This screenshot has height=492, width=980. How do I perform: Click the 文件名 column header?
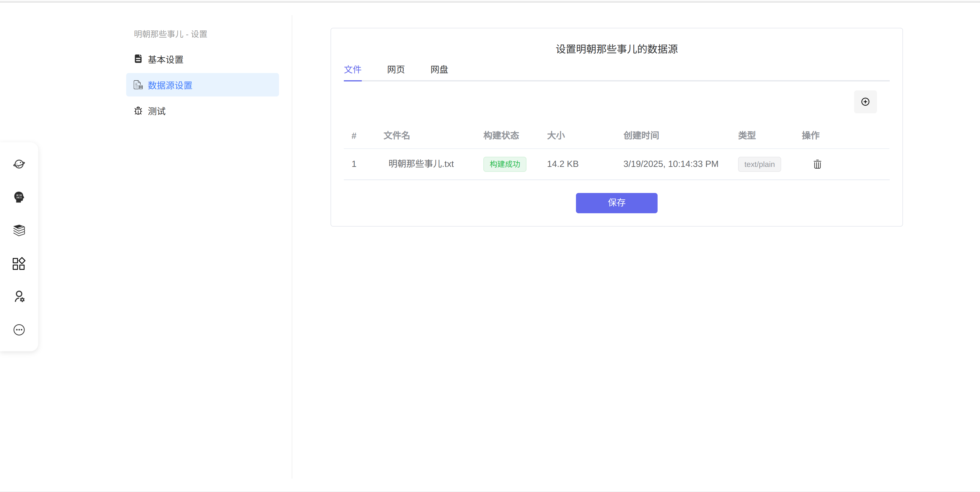click(397, 135)
